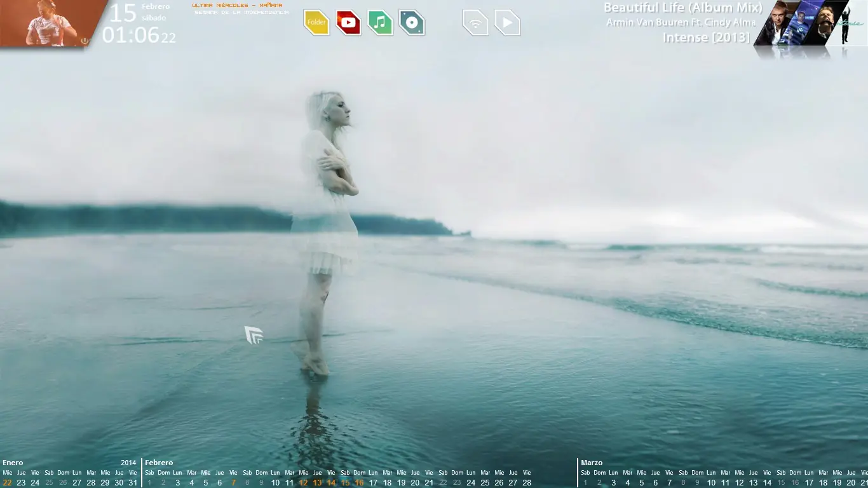The width and height of the screenshot is (868, 488).
Task: Select day 5 in the Febrero calendar
Action: 205,483
